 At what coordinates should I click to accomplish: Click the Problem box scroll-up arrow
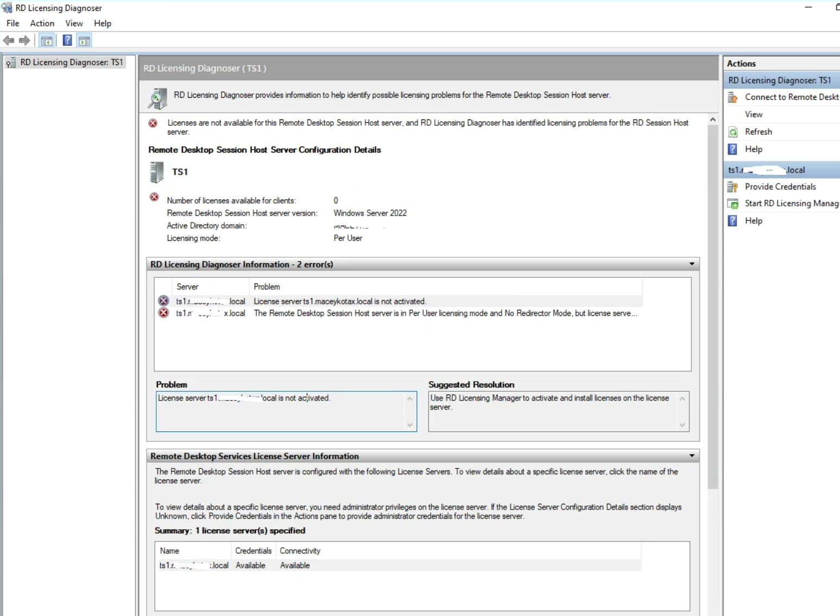tap(410, 398)
